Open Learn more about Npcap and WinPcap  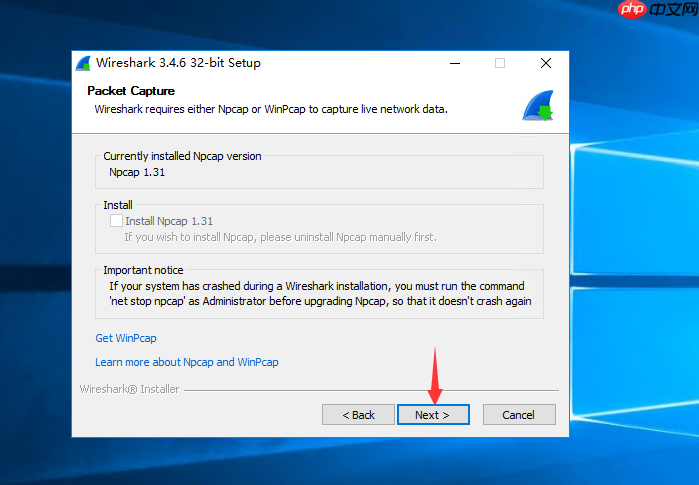pyautogui.click(x=187, y=362)
